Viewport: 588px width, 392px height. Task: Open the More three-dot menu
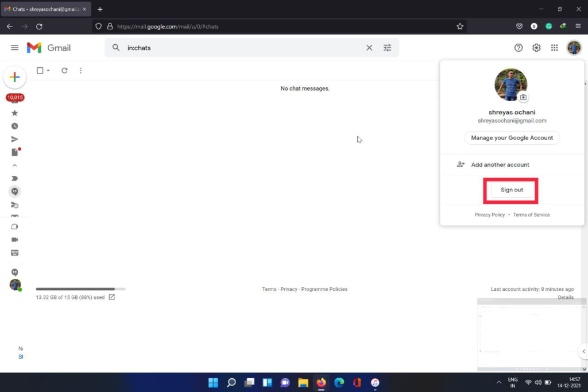point(80,71)
